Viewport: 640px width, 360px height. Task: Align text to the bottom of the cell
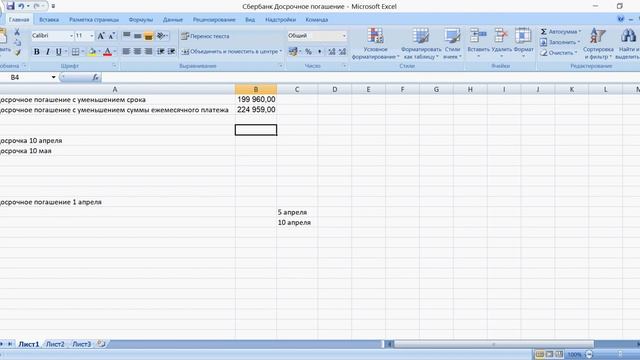point(149,36)
